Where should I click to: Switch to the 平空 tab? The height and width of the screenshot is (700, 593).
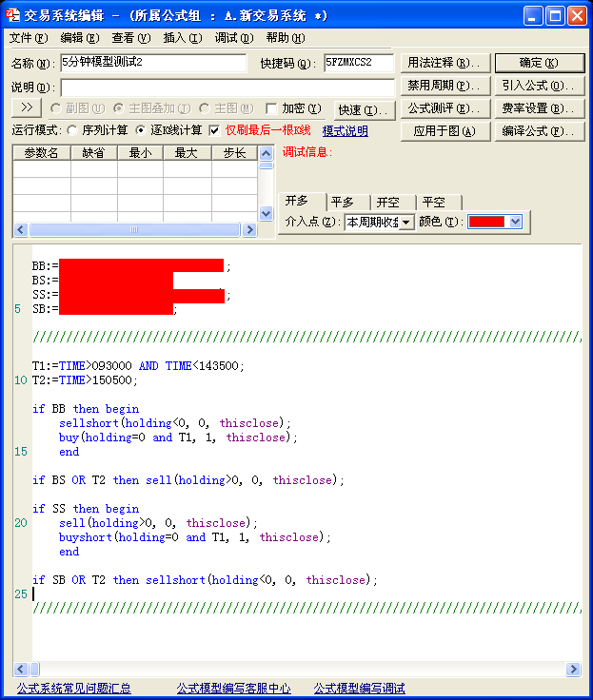click(439, 203)
